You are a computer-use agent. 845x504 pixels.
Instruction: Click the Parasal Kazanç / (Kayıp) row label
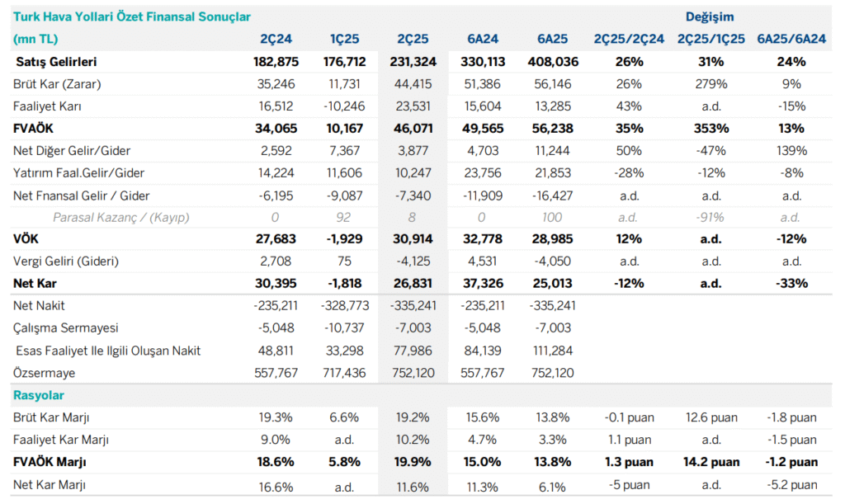click(120, 217)
